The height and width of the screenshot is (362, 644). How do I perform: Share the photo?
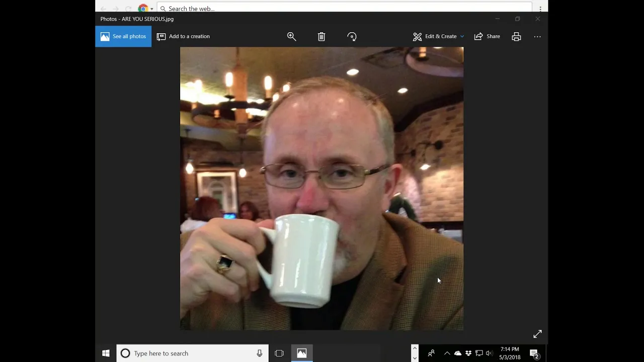tap(487, 36)
